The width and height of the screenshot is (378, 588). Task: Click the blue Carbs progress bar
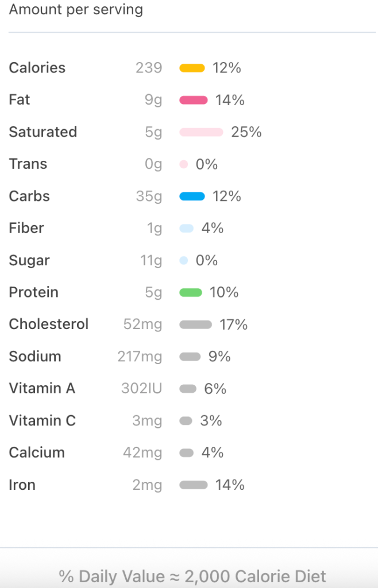(192, 196)
